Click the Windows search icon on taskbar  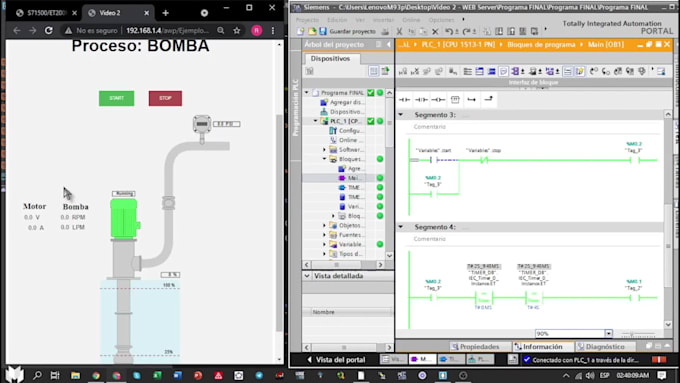click(x=37, y=375)
